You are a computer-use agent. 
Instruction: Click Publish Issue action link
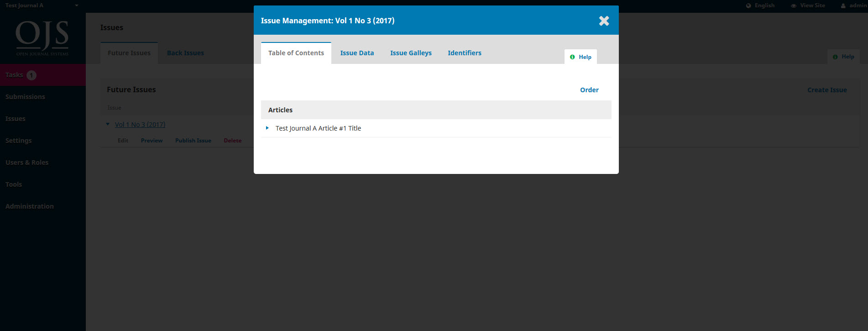coord(193,141)
